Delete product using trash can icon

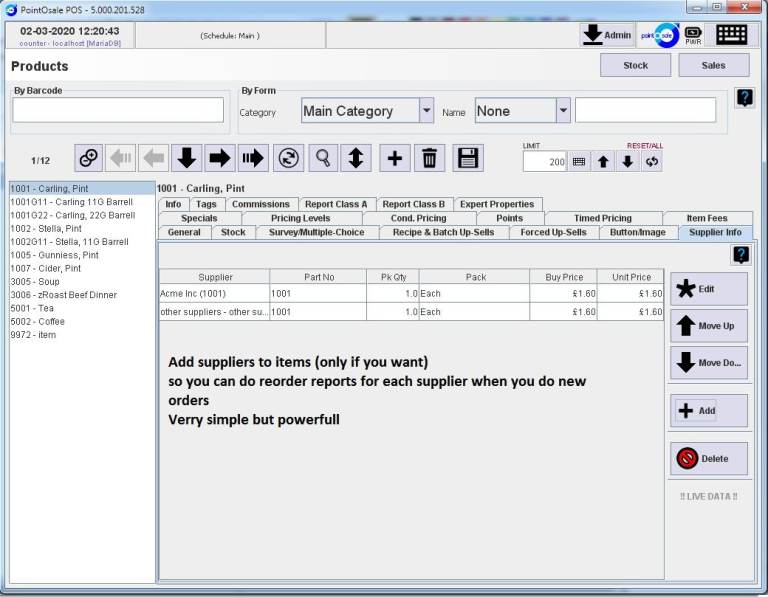pos(429,158)
